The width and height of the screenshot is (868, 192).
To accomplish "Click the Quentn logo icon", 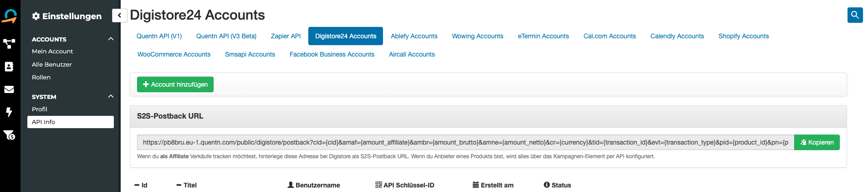I will 10,16.
